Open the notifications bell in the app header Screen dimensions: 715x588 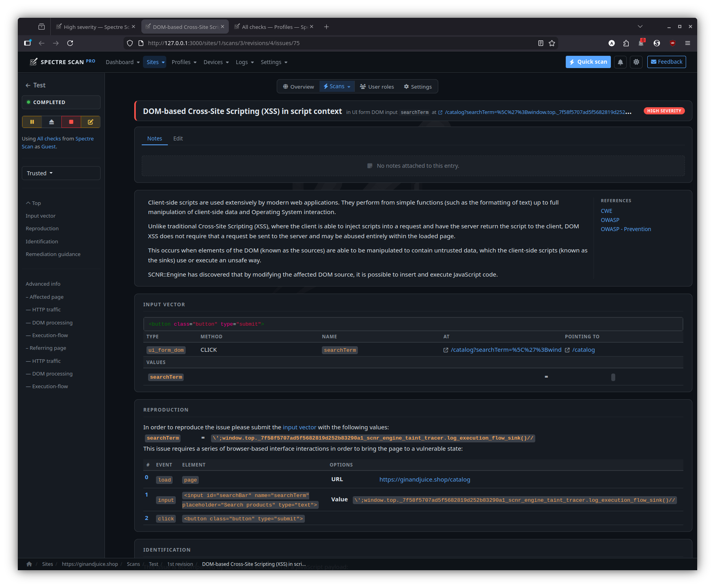[620, 62]
